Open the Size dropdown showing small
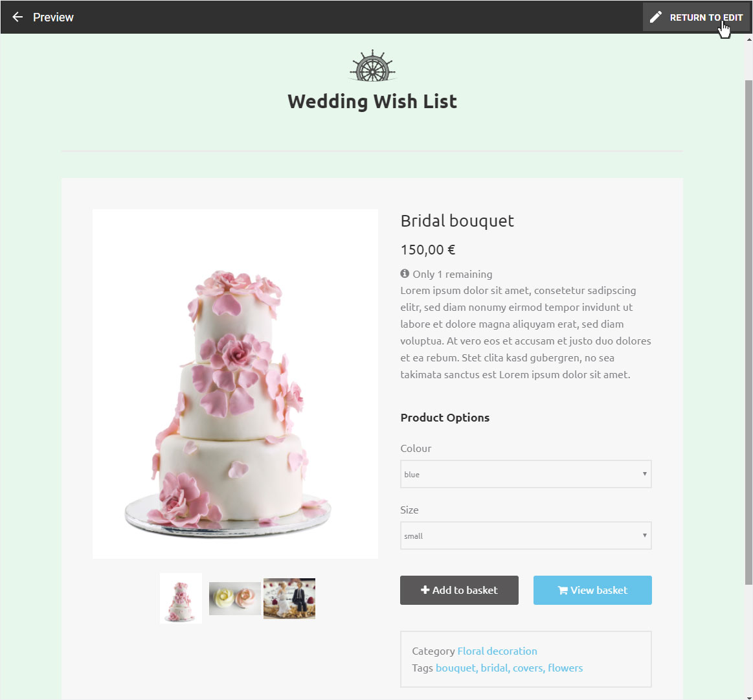This screenshot has height=700, width=753. pyautogui.click(x=526, y=536)
